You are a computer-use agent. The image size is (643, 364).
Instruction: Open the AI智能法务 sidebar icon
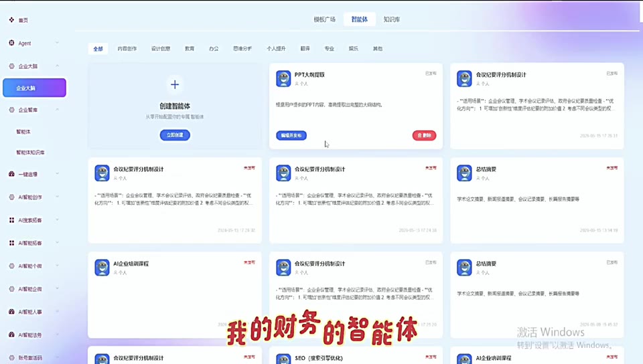pyautogui.click(x=11, y=335)
